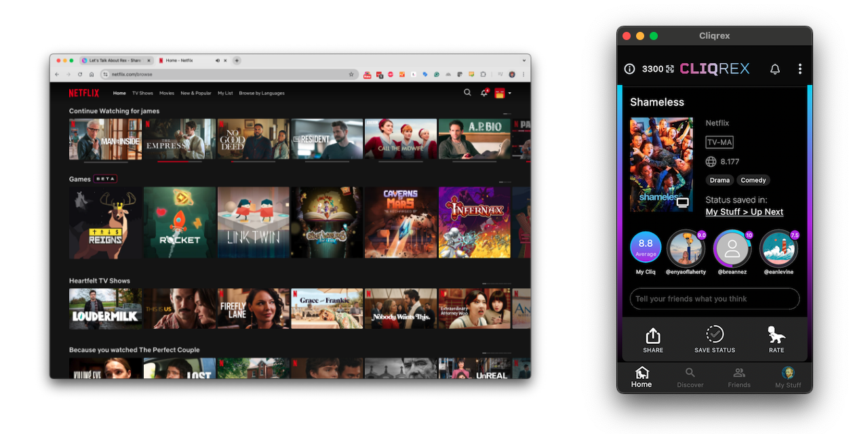Open the Nobody Wants This thumbnail

pyautogui.click(x=401, y=309)
